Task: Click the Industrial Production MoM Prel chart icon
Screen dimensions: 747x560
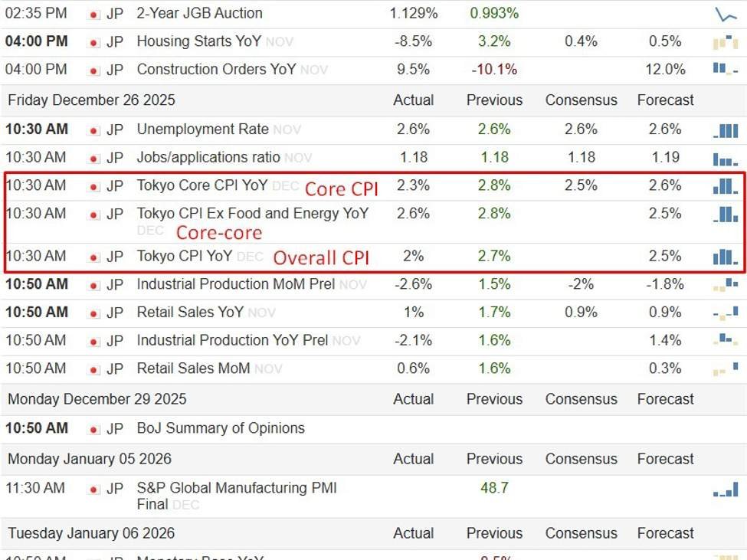Action: coord(725,285)
